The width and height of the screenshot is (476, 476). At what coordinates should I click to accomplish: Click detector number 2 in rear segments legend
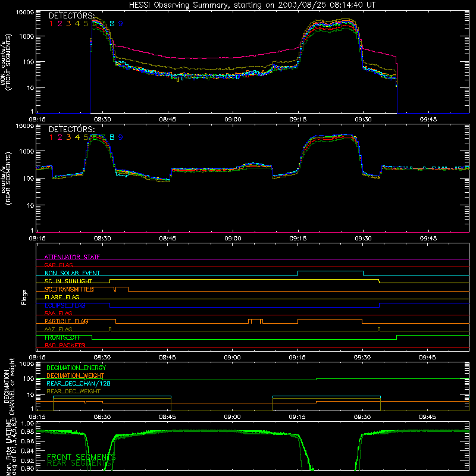(60, 137)
